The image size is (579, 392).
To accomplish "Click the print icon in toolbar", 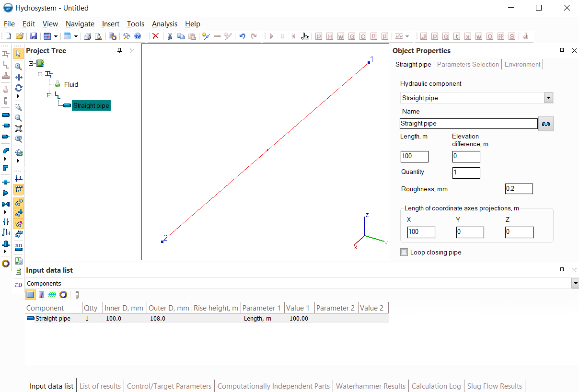I will [87, 36].
